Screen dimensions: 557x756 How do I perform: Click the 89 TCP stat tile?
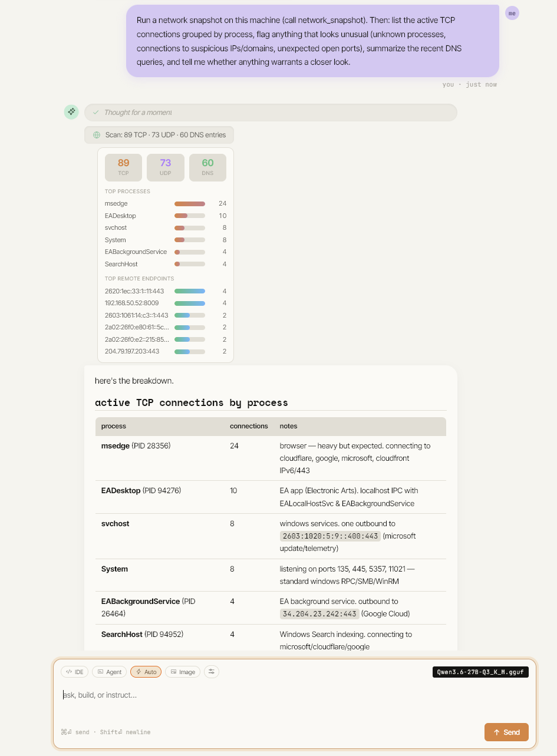point(123,167)
